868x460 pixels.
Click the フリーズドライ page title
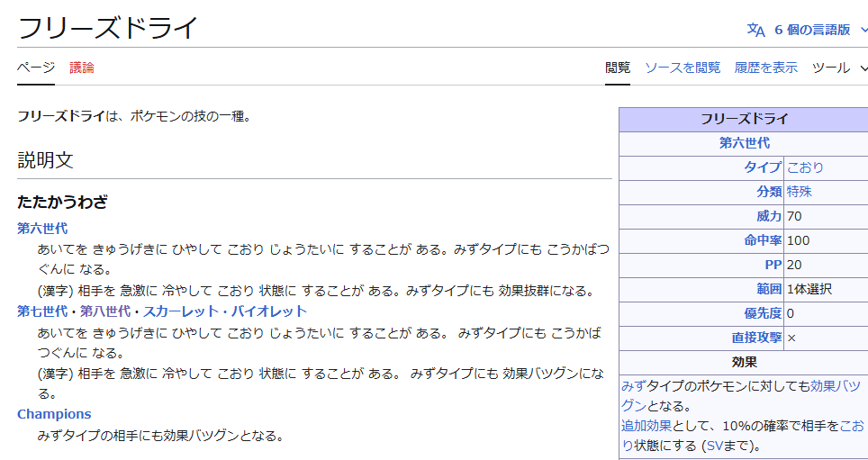(108, 28)
